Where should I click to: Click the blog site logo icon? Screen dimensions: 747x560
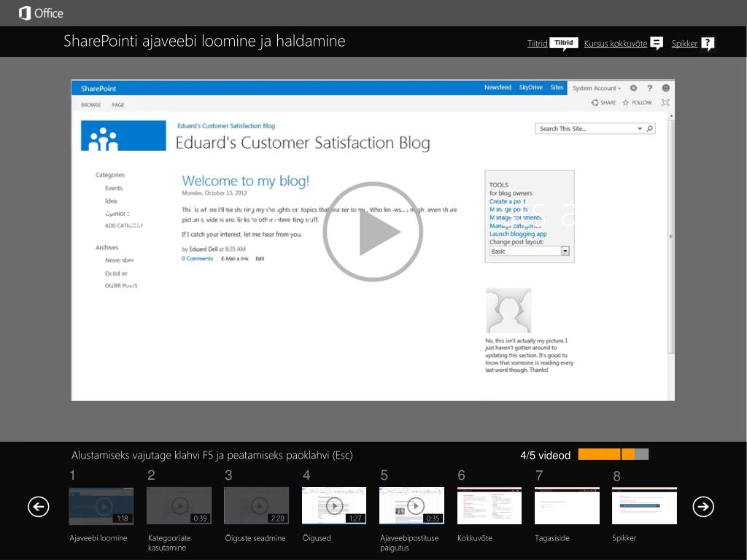tap(123, 136)
